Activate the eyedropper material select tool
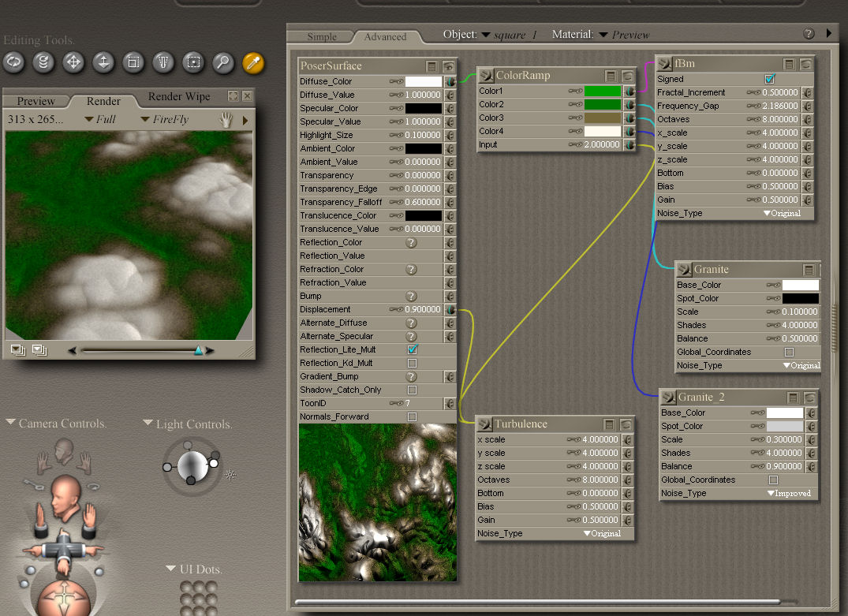This screenshot has height=616, width=848. (252, 62)
